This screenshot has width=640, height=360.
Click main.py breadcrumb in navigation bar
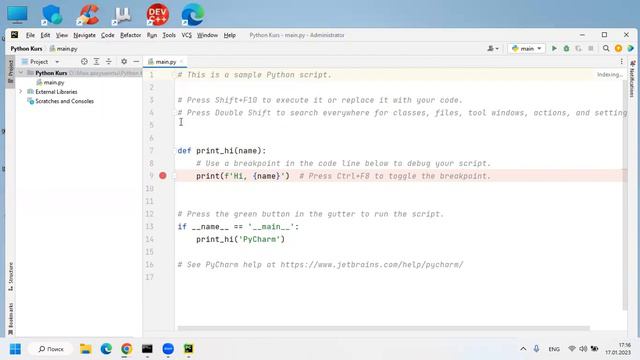(64, 49)
